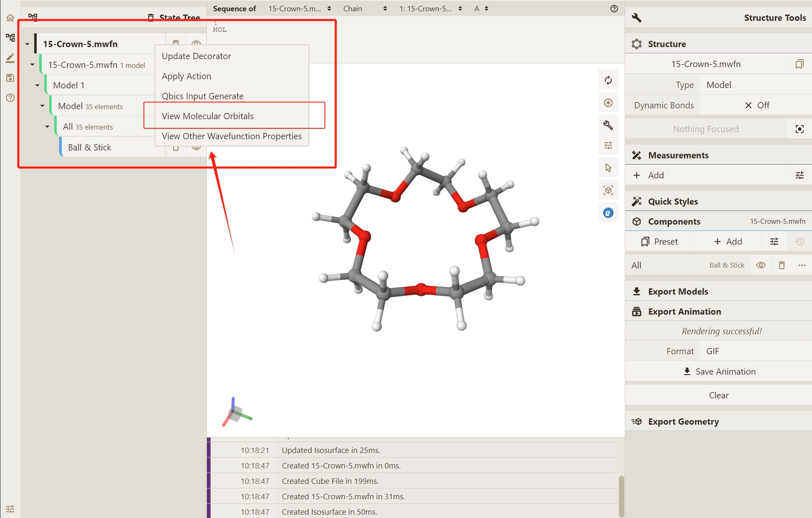Click the blue Q logo icon
Viewport: 812px width, 518px height.
608,213
